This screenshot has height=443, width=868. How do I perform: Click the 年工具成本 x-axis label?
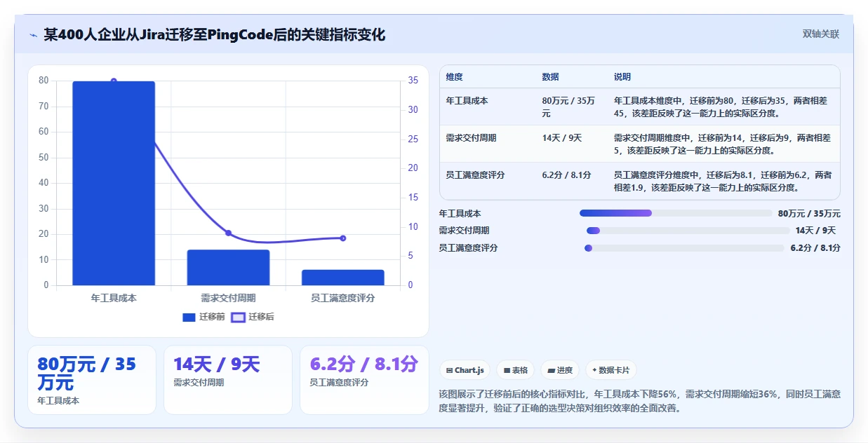click(114, 298)
